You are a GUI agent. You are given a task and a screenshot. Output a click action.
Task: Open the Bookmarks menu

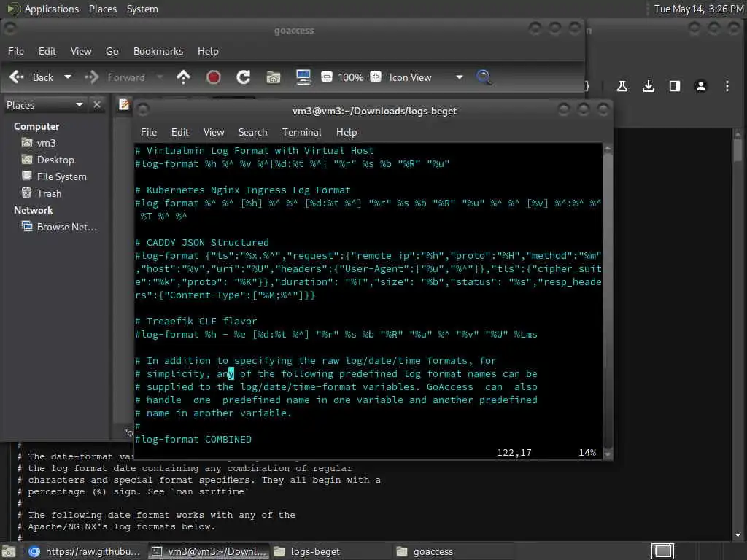pyautogui.click(x=158, y=51)
